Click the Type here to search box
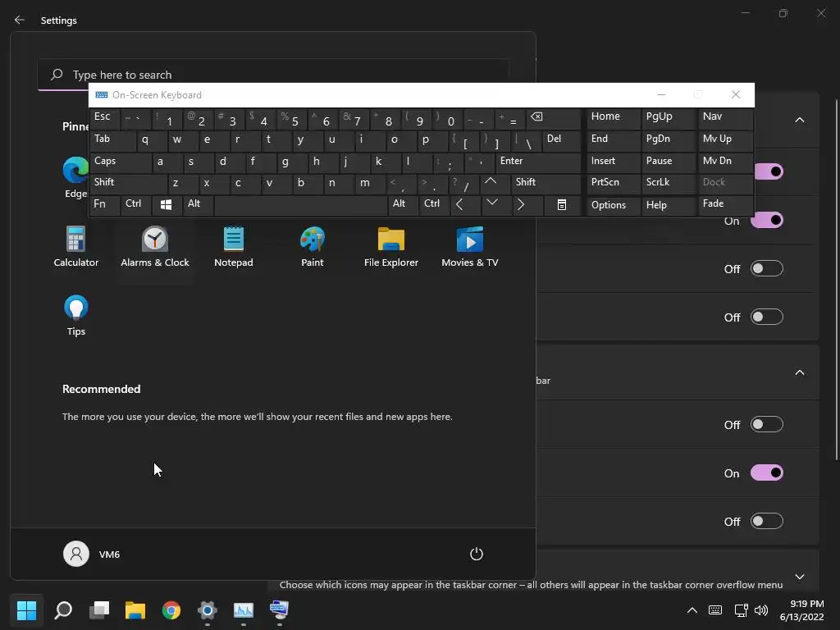This screenshot has width=840, height=630. (x=273, y=75)
